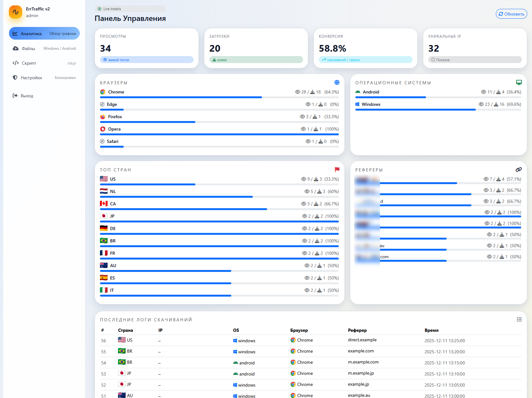Click the Chrome browser icon in Браузеры
The height and width of the screenshot is (398, 532).
coord(102,92)
